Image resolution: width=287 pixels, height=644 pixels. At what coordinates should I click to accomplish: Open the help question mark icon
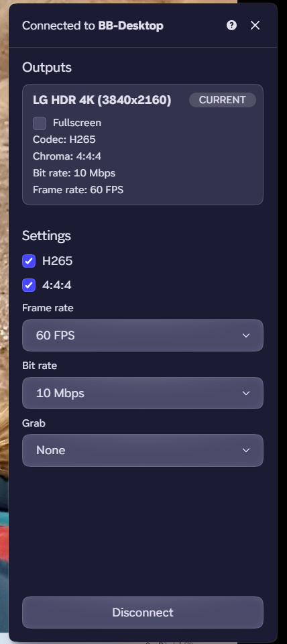click(x=231, y=25)
